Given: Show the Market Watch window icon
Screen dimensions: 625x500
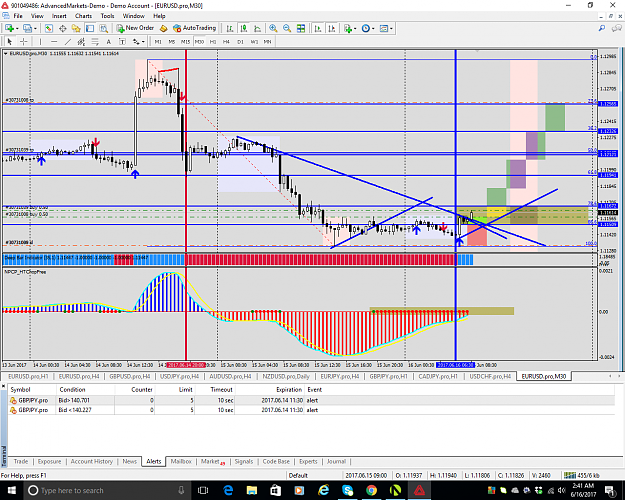Looking at the screenshot, I should point(49,28).
